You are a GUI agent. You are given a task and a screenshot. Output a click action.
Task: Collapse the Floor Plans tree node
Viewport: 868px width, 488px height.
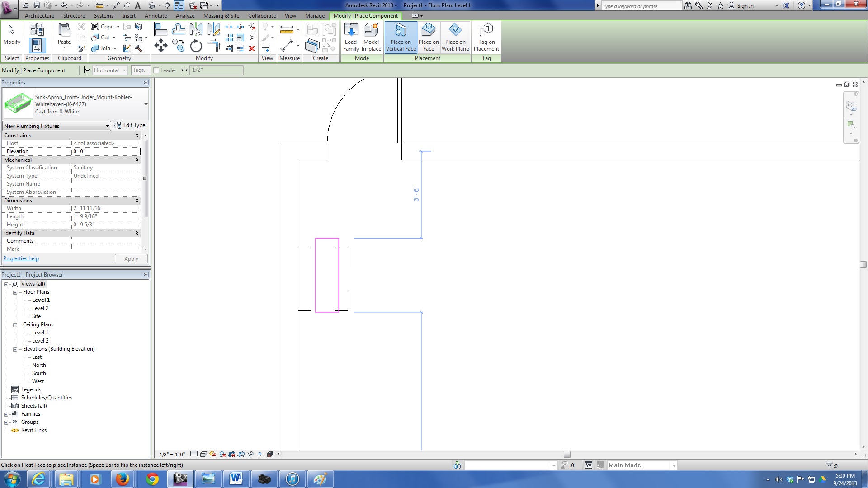coord(15,292)
